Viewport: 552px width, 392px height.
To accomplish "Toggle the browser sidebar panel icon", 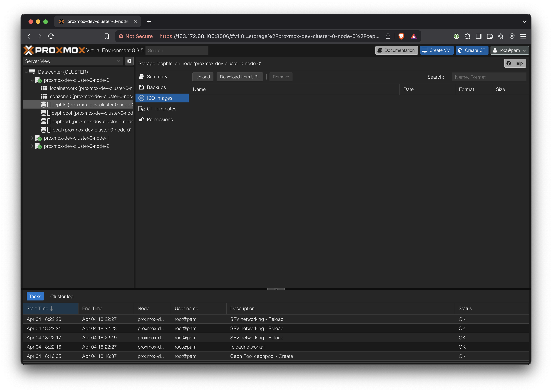I will click(478, 36).
